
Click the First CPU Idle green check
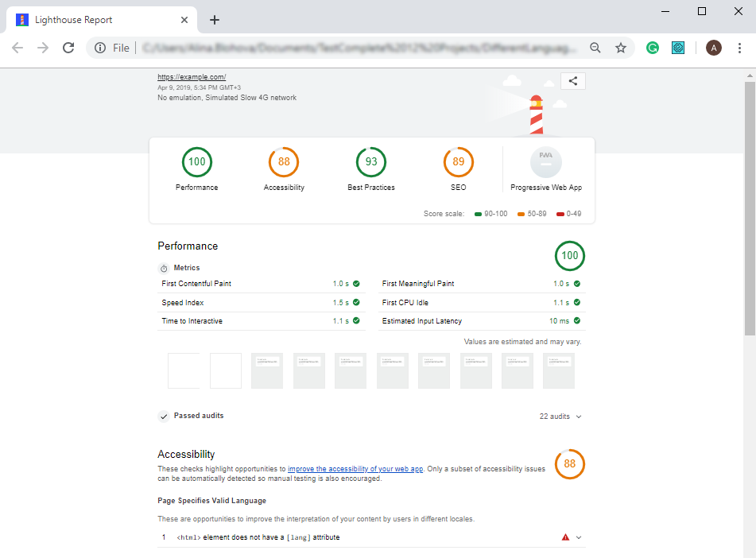pos(577,302)
